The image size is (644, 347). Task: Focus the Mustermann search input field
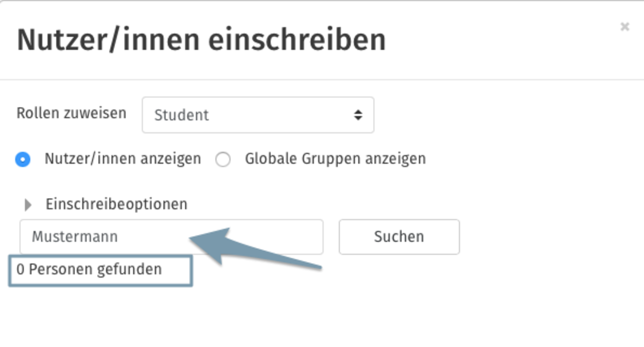171,236
